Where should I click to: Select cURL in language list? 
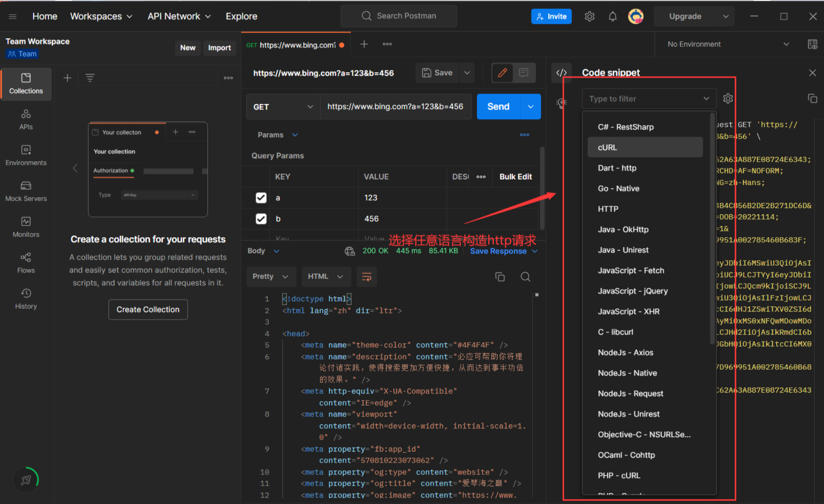pos(645,147)
